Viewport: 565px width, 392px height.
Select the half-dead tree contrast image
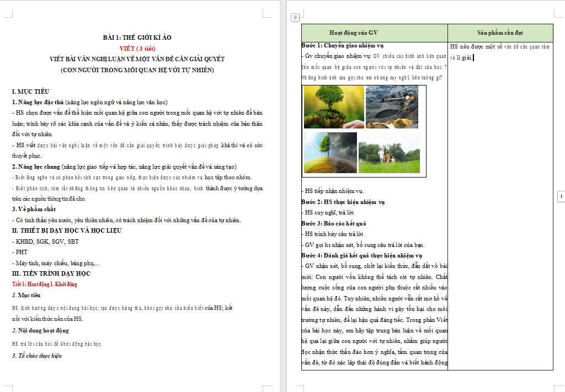pos(330,152)
